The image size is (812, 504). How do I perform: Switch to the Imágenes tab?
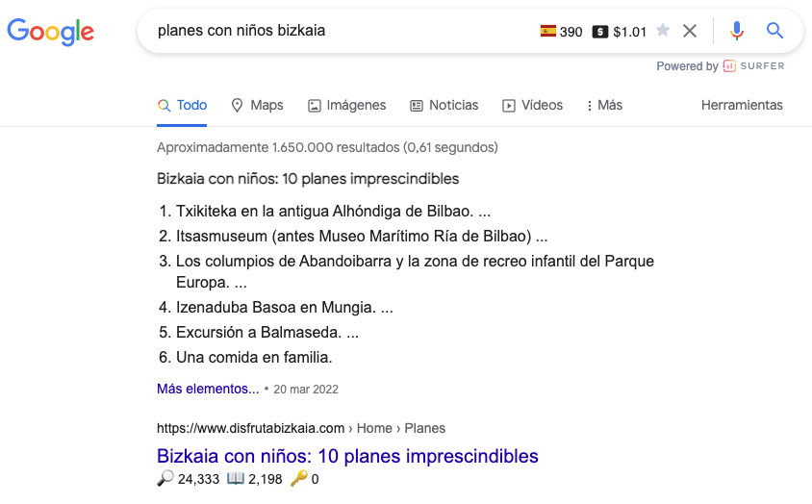pos(347,105)
